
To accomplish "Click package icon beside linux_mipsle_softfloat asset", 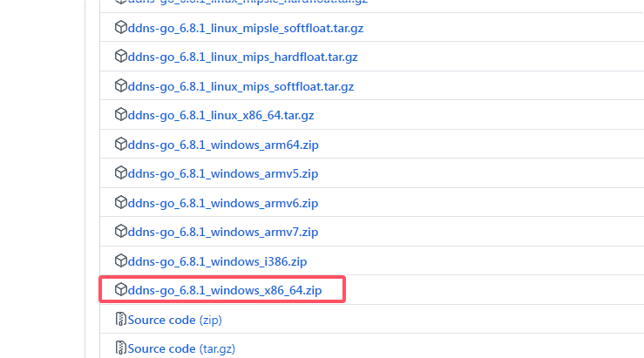I will tap(121, 27).
